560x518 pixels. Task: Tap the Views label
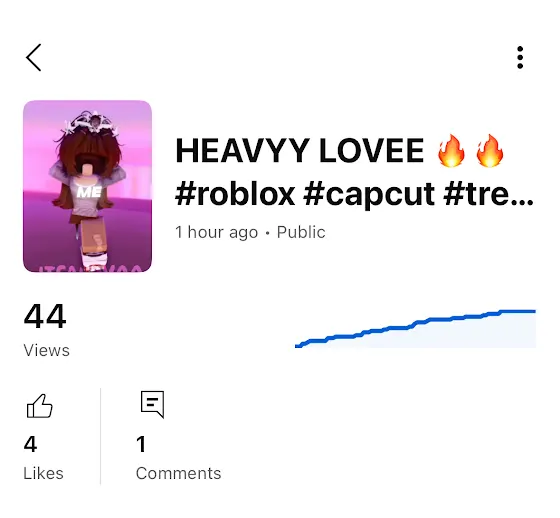[46, 350]
